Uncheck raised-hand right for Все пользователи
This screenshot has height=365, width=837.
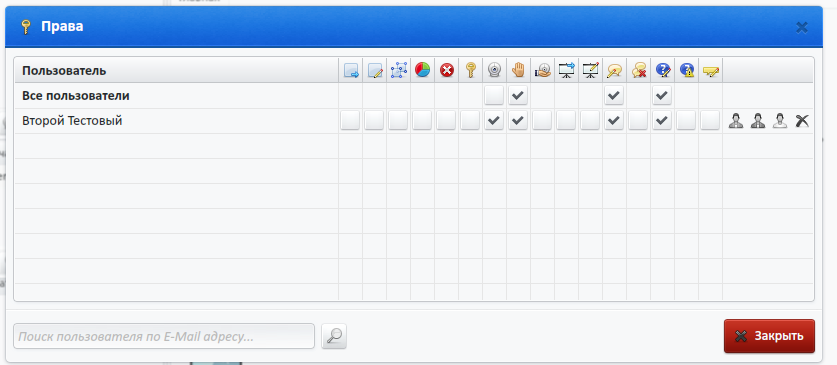(x=518, y=96)
